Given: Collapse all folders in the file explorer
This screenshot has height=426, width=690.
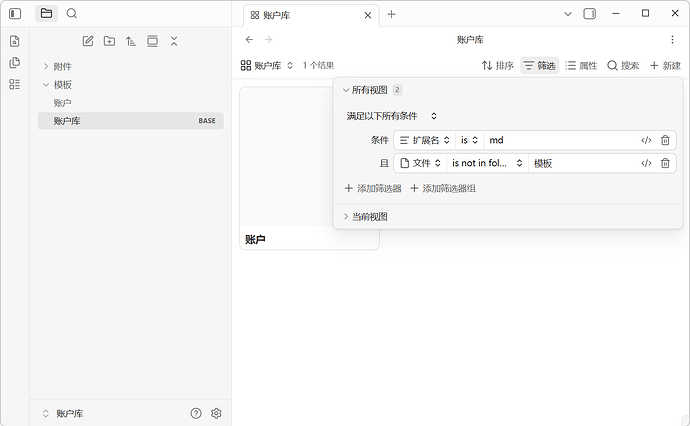Looking at the screenshot, I should click(174, 41).
